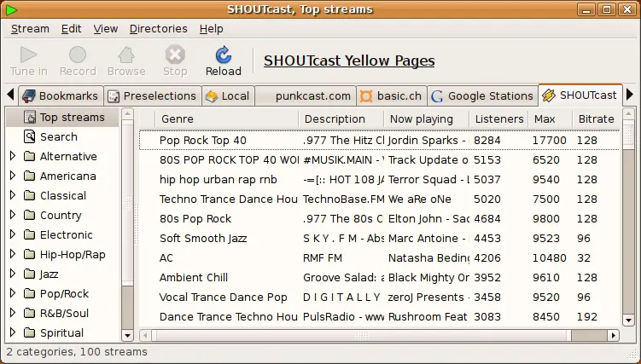This screenshot has height=364, width=641.
Task: Click the stream list scroll-up arrow
Action: pyautogui.click(x=629, y=114)
